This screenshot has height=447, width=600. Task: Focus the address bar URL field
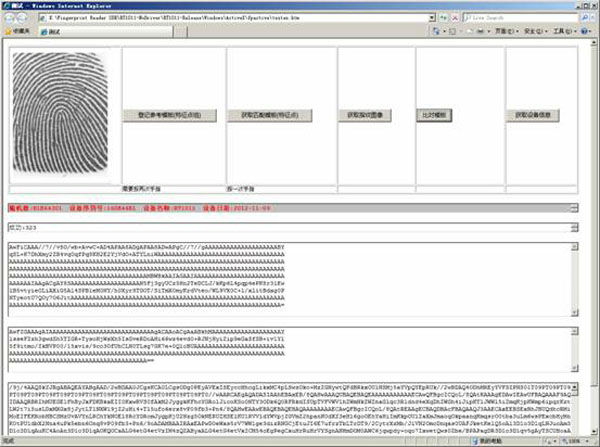(x=233, y=18)
